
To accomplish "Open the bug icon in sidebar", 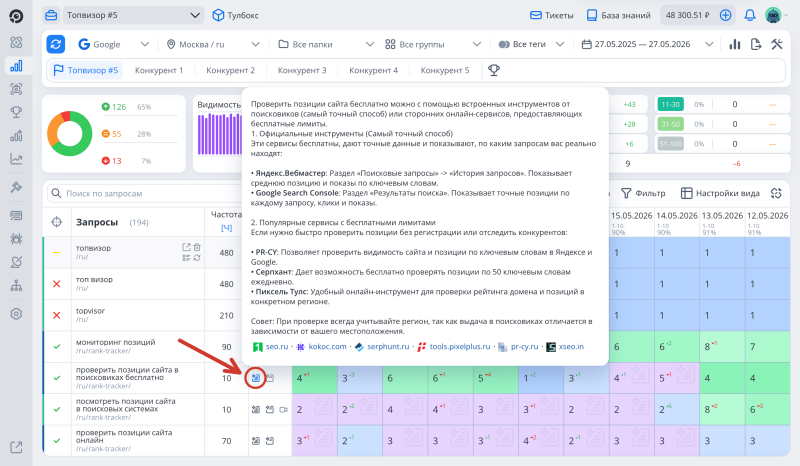I will click(16, 238).
